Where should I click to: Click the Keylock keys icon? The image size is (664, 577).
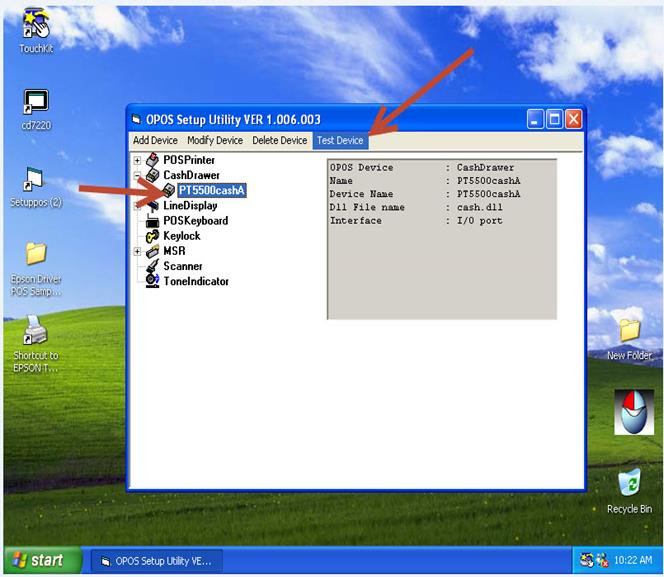(152, 236)
